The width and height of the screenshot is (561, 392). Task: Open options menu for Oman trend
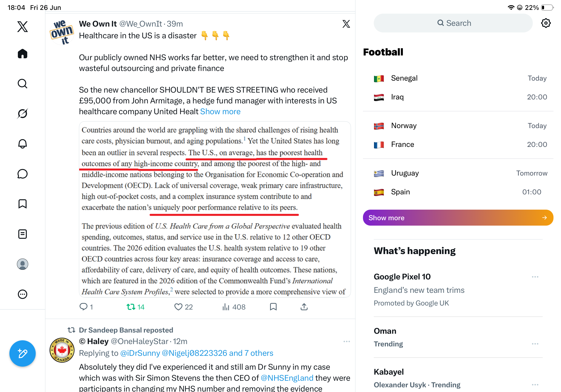coord(535,344)
